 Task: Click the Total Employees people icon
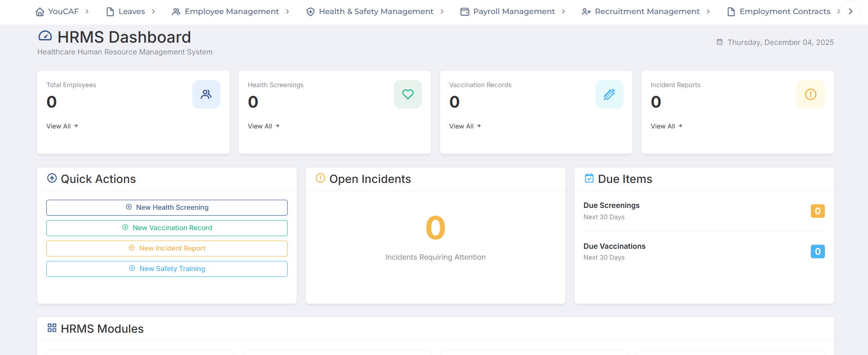(x=206, y=94)
